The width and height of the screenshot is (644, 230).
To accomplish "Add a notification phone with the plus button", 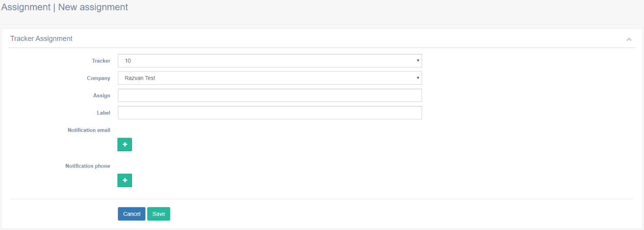I will click(125, 180).
